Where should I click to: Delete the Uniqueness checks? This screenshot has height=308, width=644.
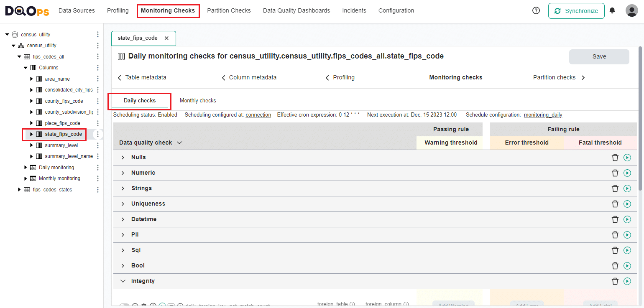click(615, 204)
